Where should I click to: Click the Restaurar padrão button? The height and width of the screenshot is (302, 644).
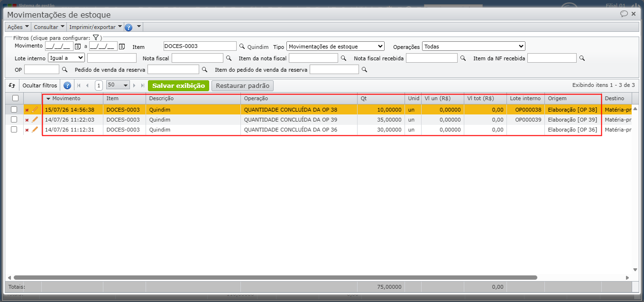click(242, 86)
